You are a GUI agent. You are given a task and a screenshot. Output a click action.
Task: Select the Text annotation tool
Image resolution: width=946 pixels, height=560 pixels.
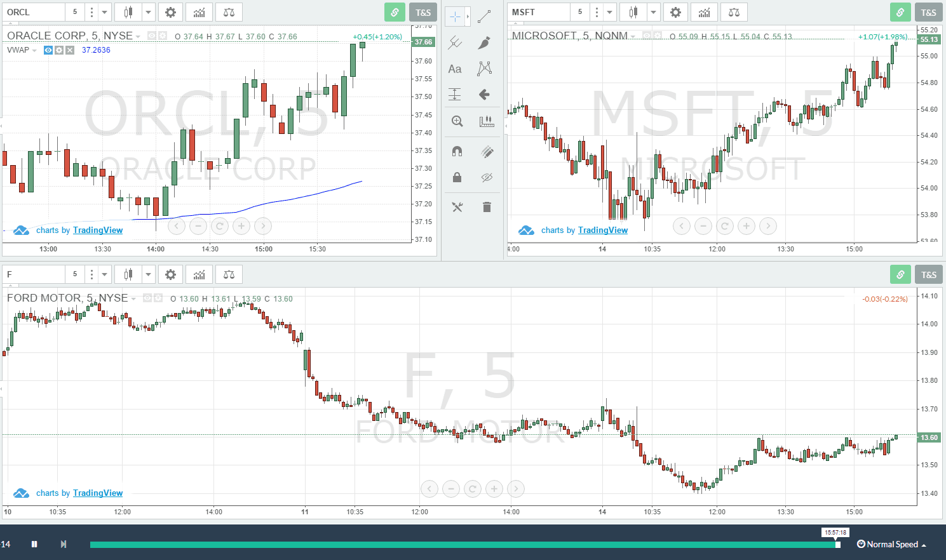455,69
